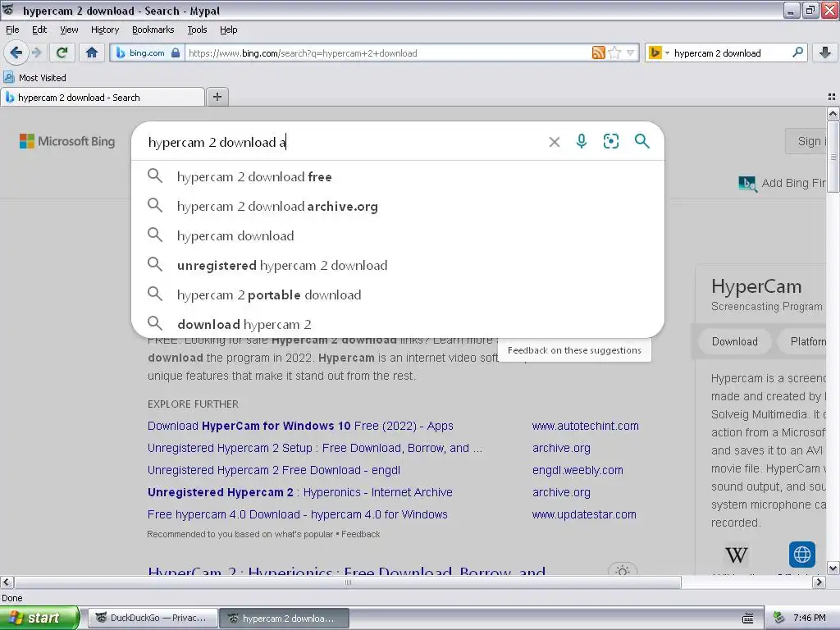Open 'Unregistered Hypercam 2 Setup' link

[314, 448]
